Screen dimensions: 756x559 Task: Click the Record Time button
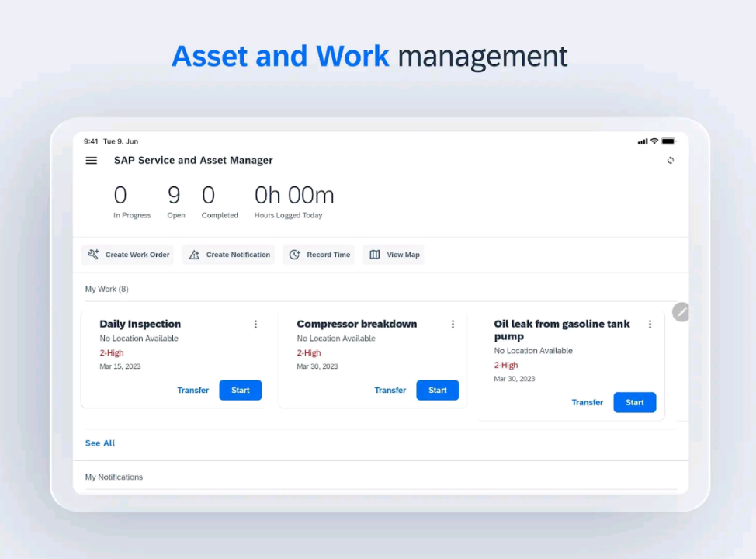click(319, 255)
